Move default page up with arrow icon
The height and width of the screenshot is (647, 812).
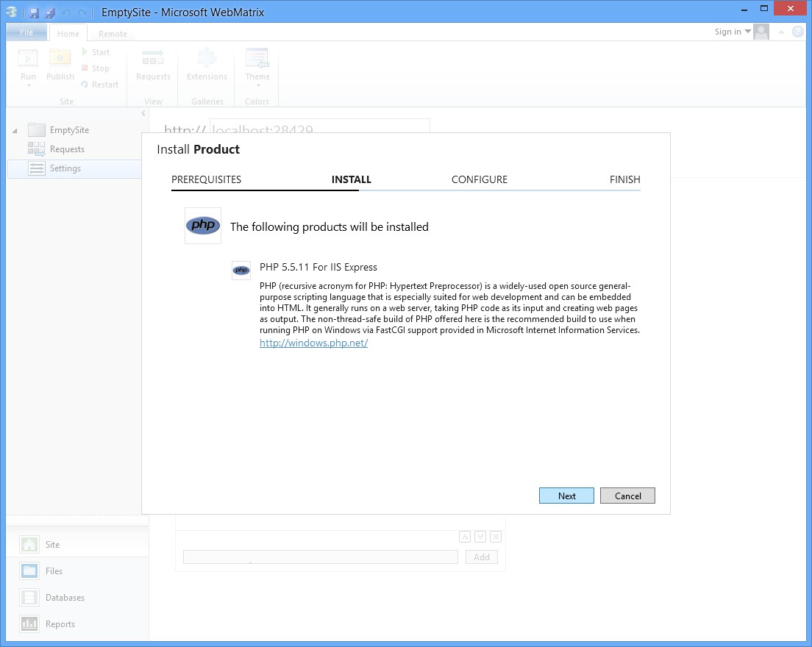(x=465, y=537)
